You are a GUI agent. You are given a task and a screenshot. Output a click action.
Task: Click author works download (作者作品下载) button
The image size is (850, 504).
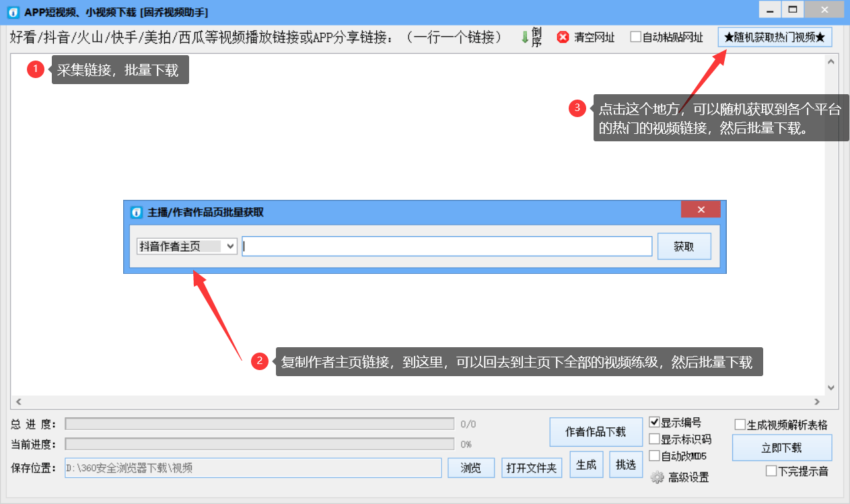596,432
